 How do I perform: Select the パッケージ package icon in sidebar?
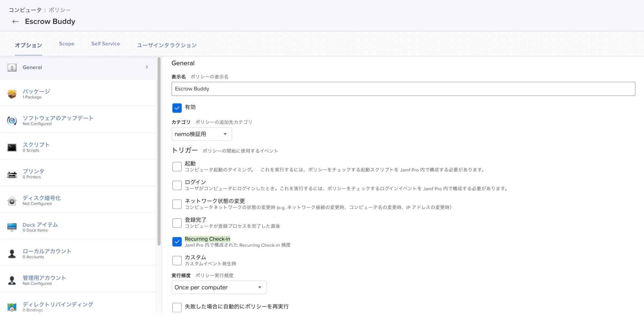pos(12,94)
